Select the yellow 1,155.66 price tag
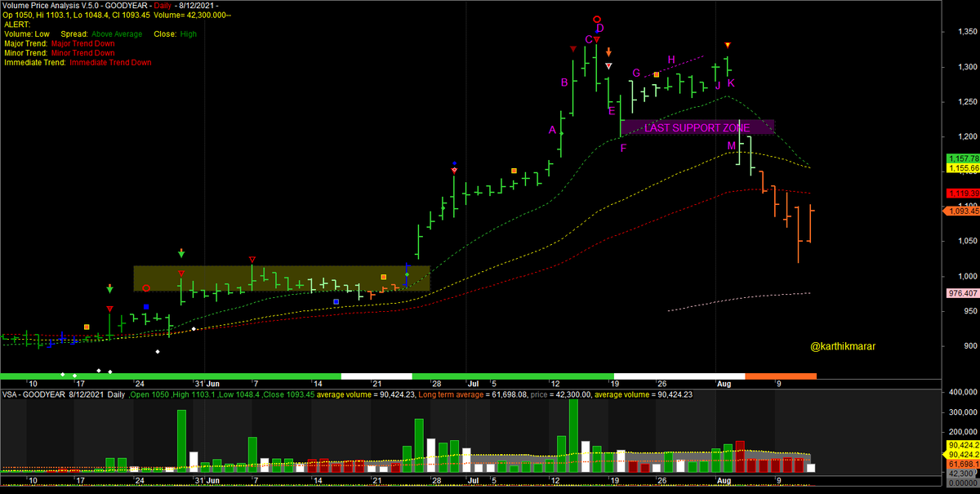 tap(961, 167)
